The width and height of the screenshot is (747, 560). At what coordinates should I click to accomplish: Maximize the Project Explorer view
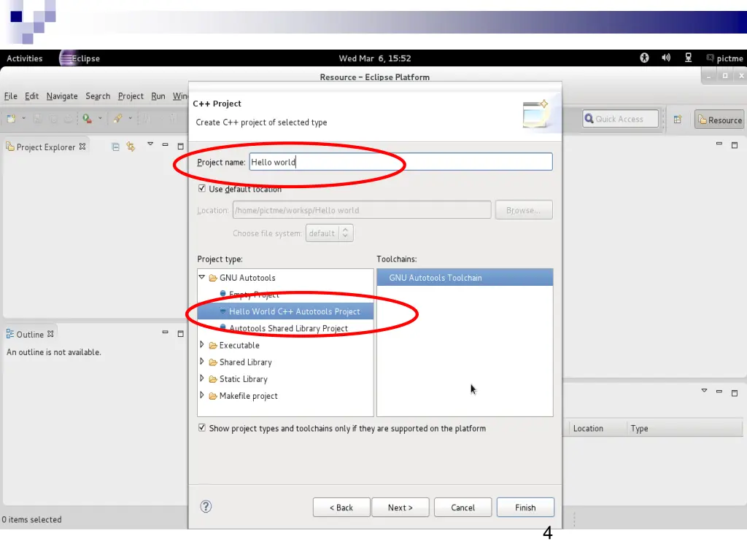pos(181,146)
